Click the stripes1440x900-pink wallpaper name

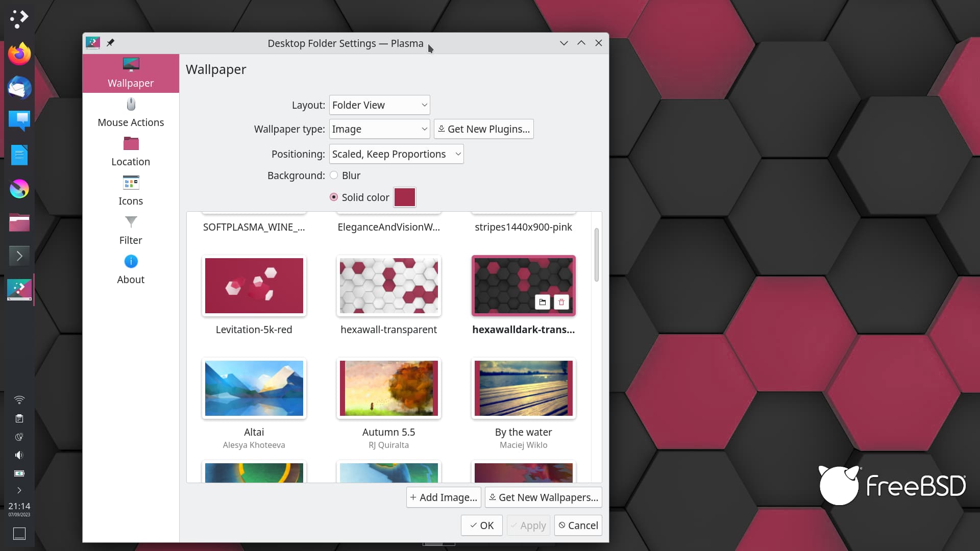(524, 227)
